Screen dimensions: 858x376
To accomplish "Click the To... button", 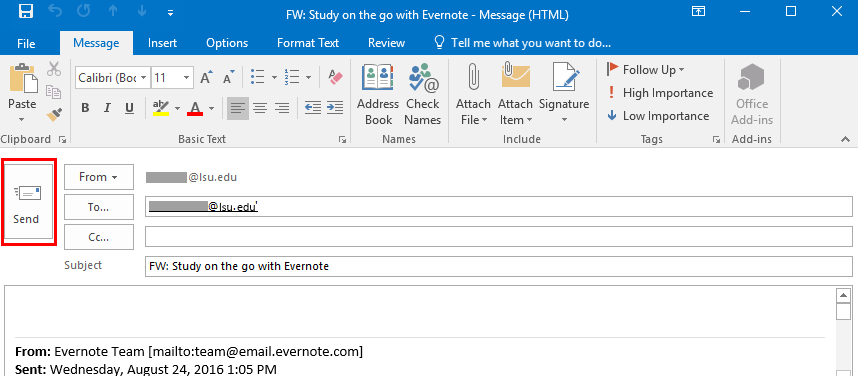I will coord(98,207).
